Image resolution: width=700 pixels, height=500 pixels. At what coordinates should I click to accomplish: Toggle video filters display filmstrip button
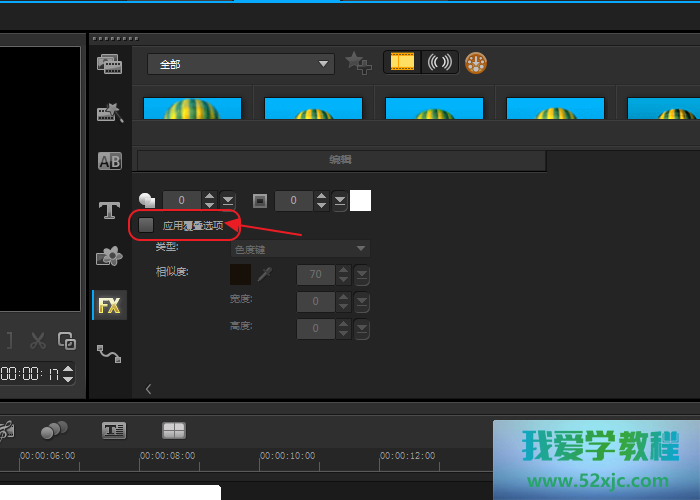(402, 62)
